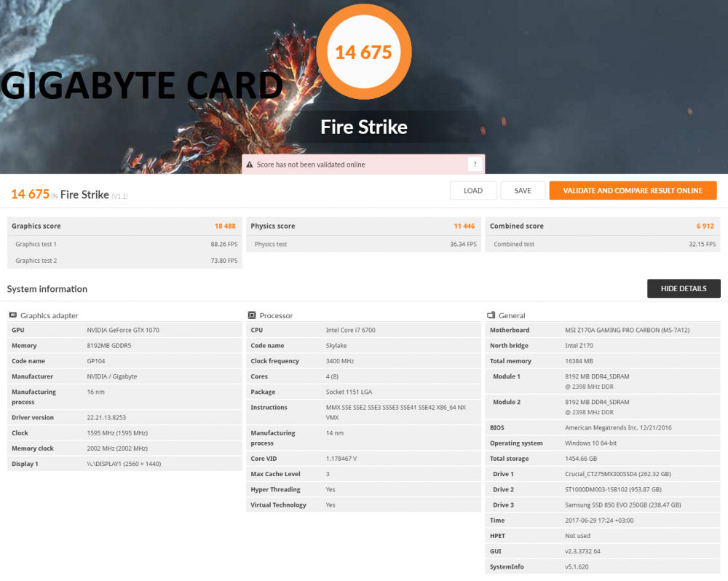This screenshot has width=728, height=581.
Task: Select total storage 1454.66 GB
Action: (x=581, y=459)
